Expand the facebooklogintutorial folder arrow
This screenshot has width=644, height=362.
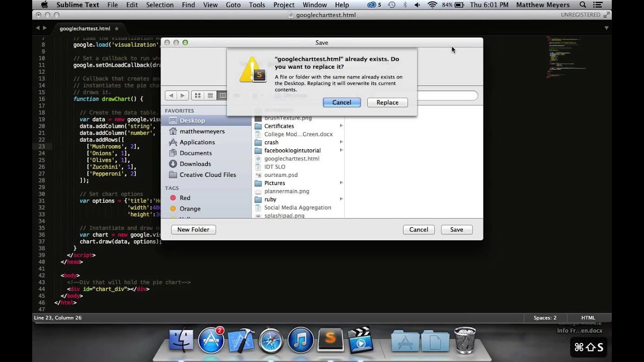[x=341, y=150]
